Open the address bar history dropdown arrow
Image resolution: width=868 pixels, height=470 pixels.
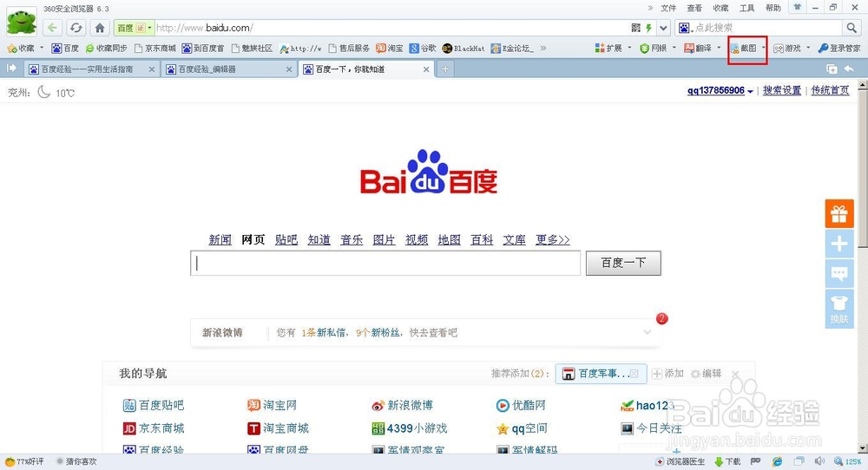click(x=663, y=28)
